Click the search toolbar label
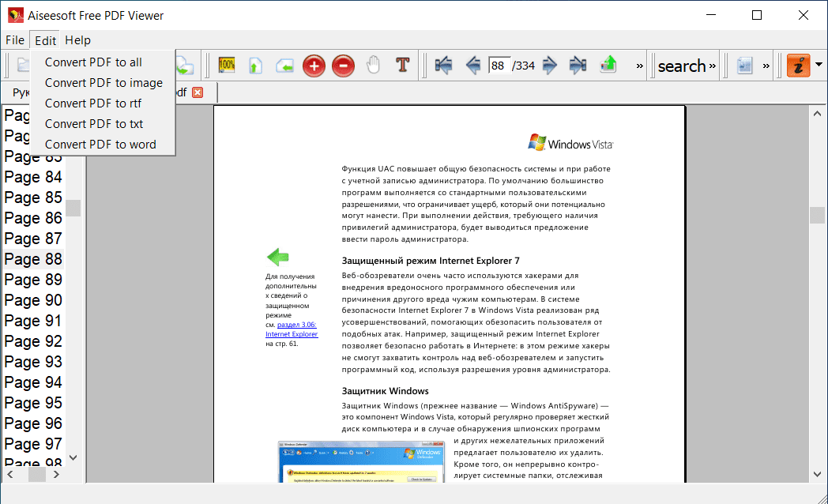The width and height of the screenshot is (828, 504). (682, 66)
